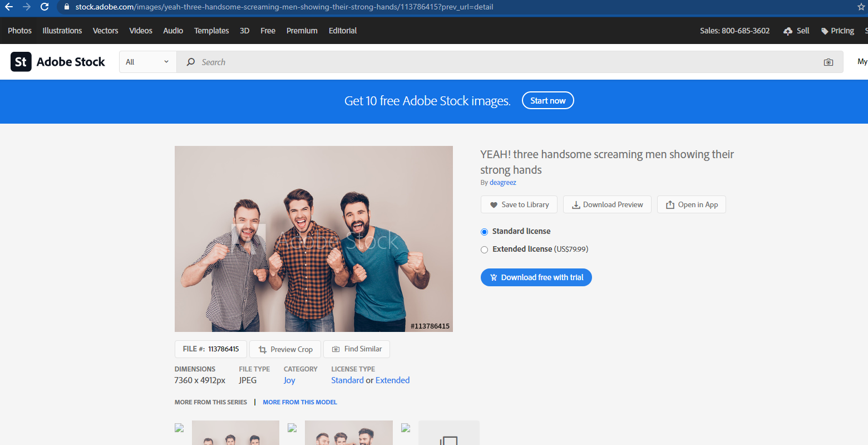This screenshot has width=868, height=445.
Task: Click the Joy category link
Action: point(289,380)
